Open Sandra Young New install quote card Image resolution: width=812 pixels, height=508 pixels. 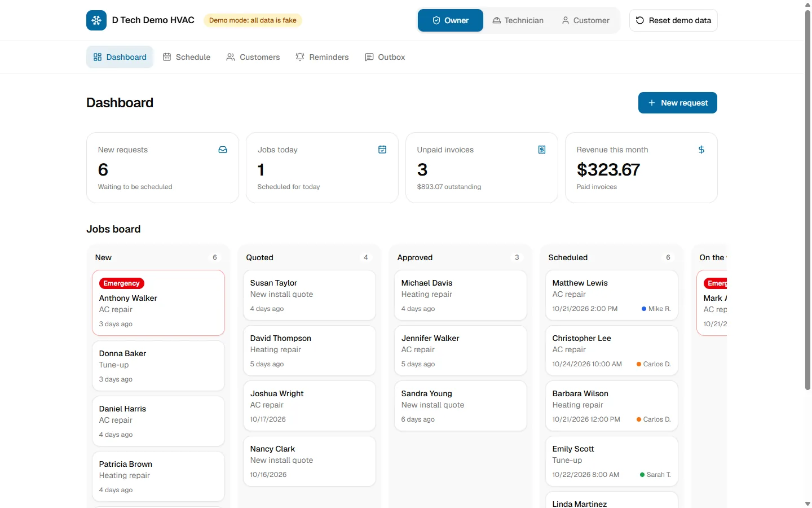coord(461,406)
